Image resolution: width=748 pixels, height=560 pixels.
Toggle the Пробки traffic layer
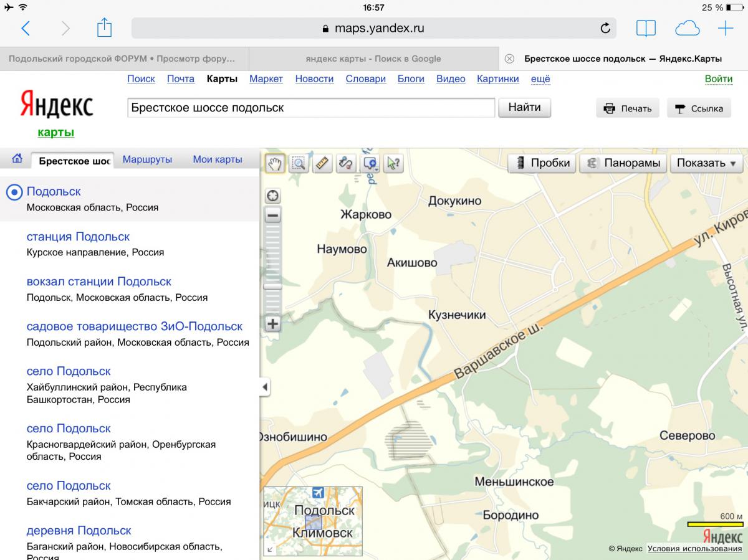coord(543,163)
